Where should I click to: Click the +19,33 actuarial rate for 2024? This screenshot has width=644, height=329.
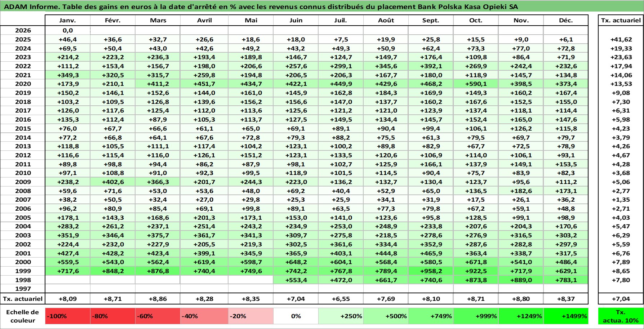(x=621, y=48)
